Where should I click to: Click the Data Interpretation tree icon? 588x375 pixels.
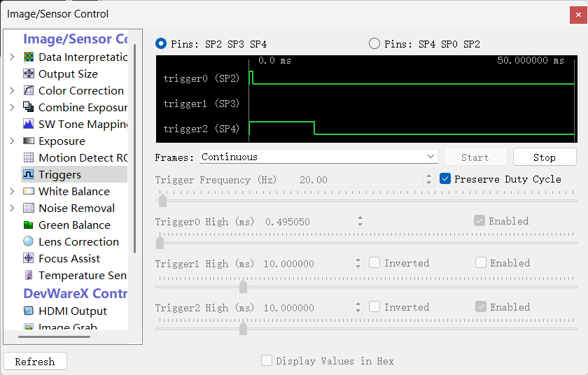[29, 57]
